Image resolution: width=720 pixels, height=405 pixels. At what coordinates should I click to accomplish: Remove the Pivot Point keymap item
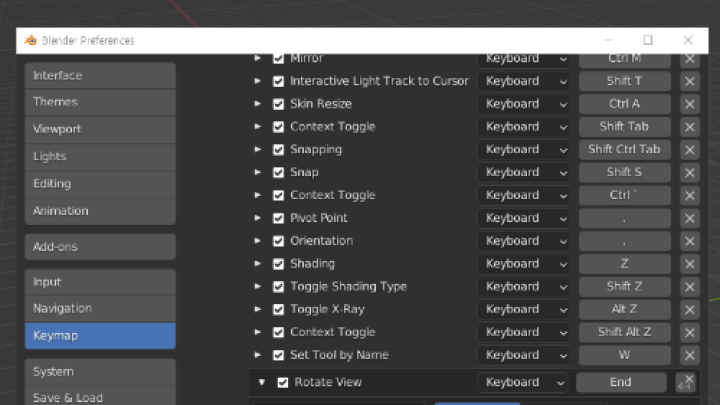tap(689, 218)
